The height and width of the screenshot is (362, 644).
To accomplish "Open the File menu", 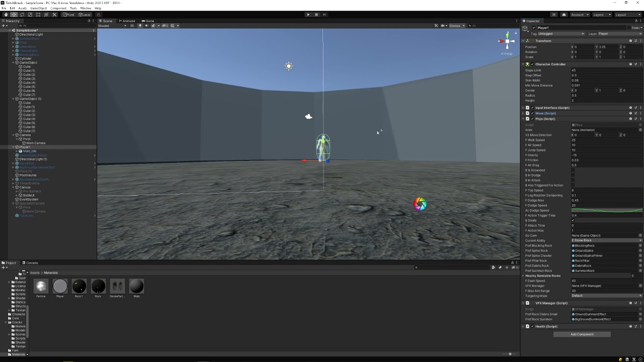I will [x=5, y=9].
